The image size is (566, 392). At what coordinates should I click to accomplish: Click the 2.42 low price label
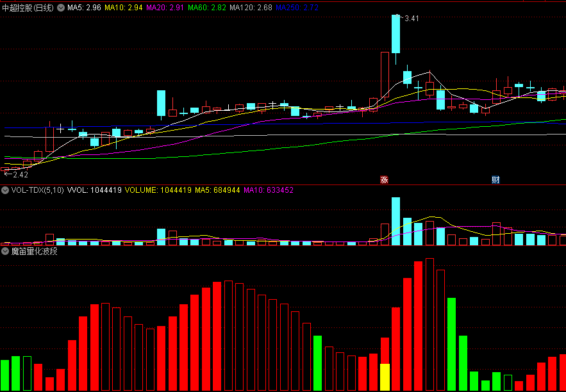click(x=21, y=175)
